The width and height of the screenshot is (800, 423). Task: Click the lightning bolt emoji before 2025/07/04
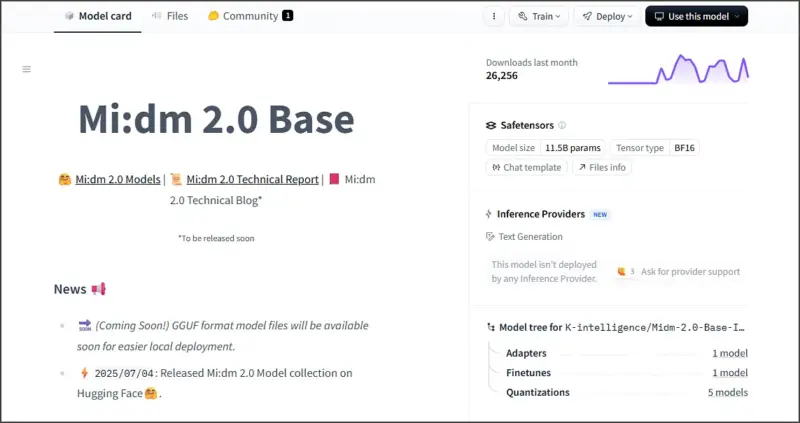[84, 373]
